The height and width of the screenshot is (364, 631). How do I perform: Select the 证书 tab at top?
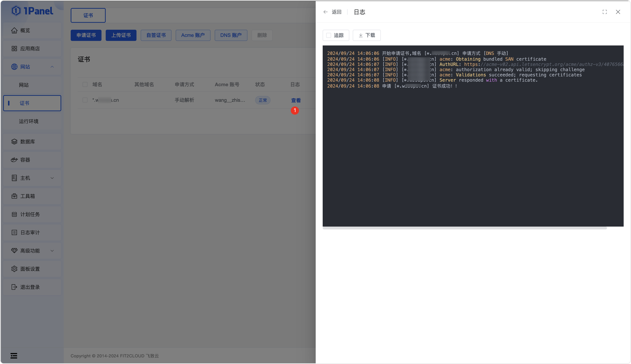[x=88, y=16]
